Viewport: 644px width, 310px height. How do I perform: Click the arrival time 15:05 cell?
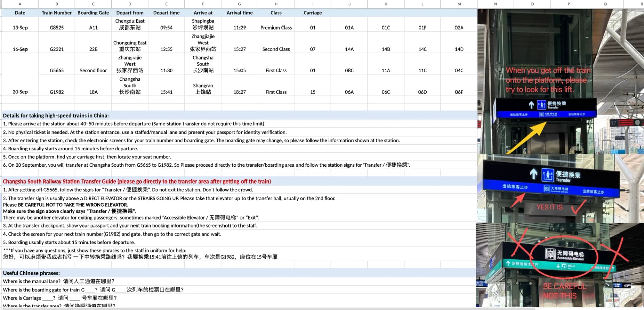point(239,64)
